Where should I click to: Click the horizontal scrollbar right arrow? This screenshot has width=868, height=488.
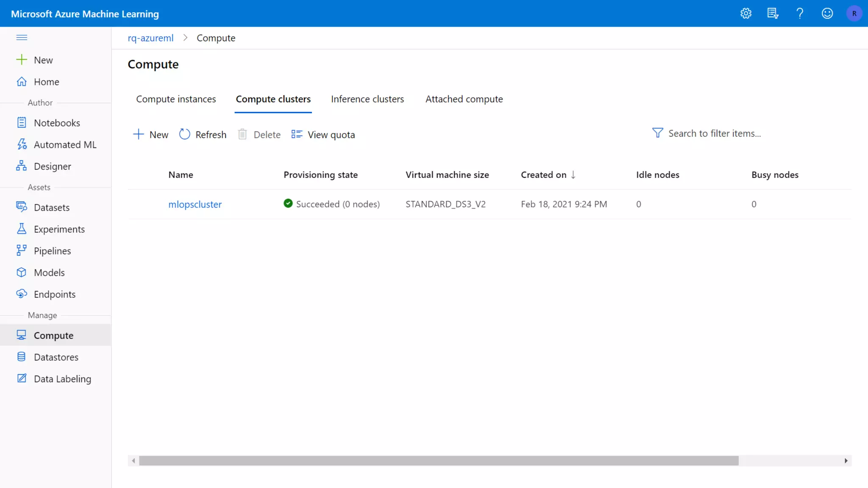click(x=846, y=460)
